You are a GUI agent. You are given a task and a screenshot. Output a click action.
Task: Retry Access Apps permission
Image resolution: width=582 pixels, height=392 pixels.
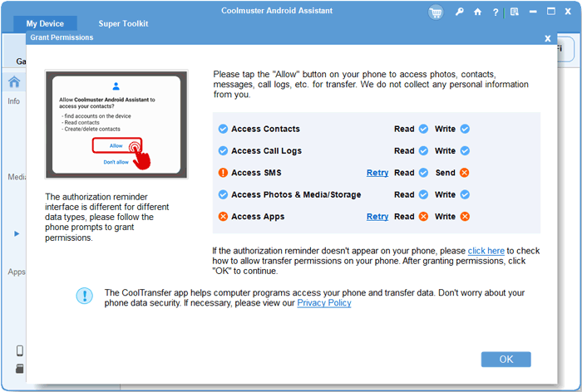[x=377, y=217]
